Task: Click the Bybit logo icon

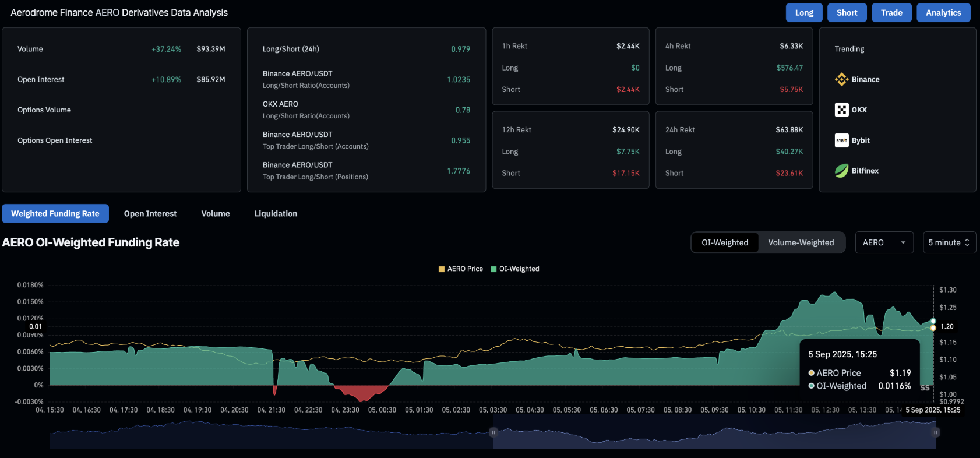Action: coord(841,140)
